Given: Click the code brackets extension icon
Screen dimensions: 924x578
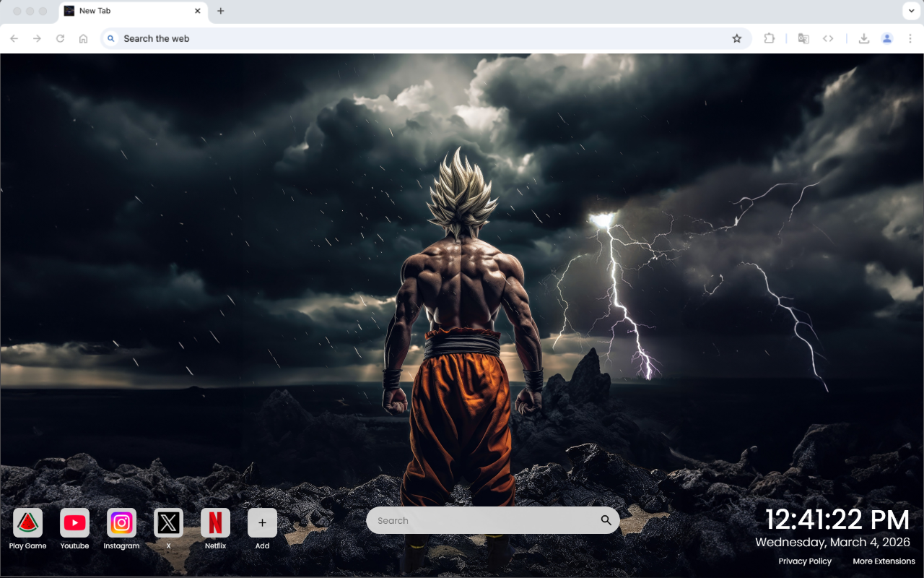Looking at the screenshot, I should tap(828, 38).
